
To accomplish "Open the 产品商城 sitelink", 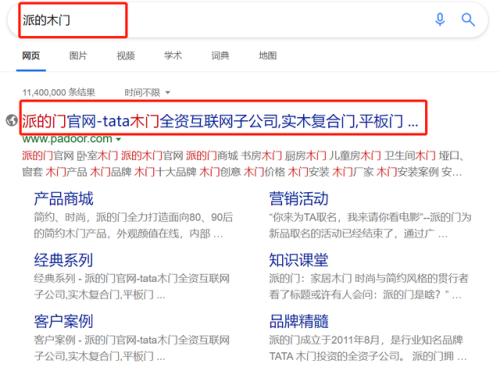I will 63,199.
